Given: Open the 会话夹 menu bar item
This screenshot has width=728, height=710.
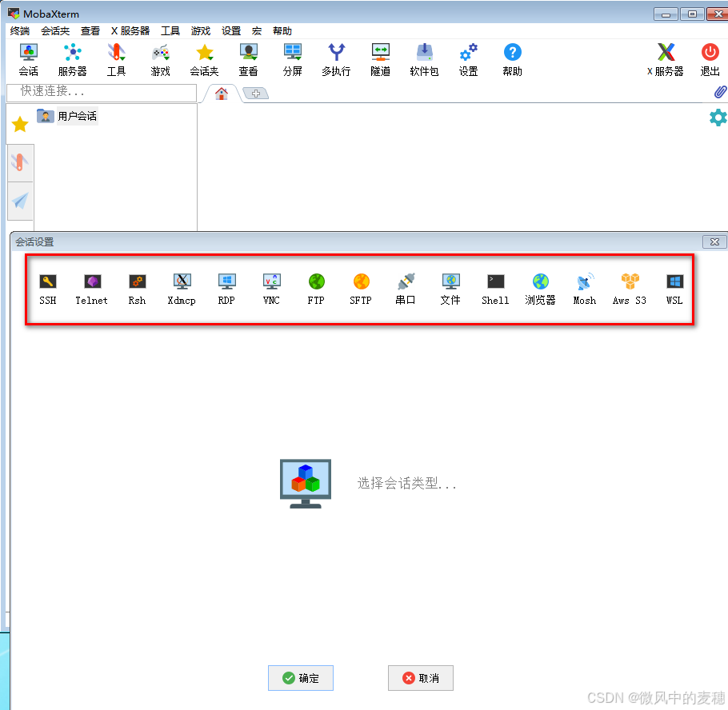Looking at the screenshot, I should click(55, 31).
